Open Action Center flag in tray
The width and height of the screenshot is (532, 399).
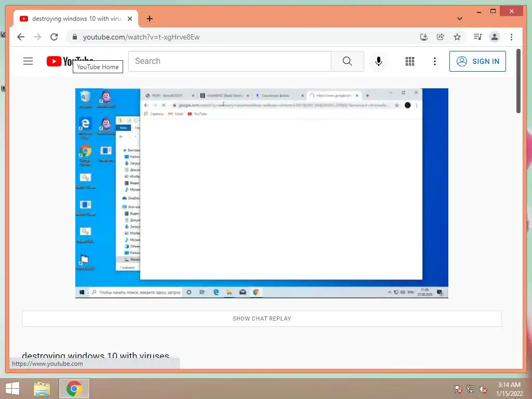pyautogui.click(x=458, y=389)
